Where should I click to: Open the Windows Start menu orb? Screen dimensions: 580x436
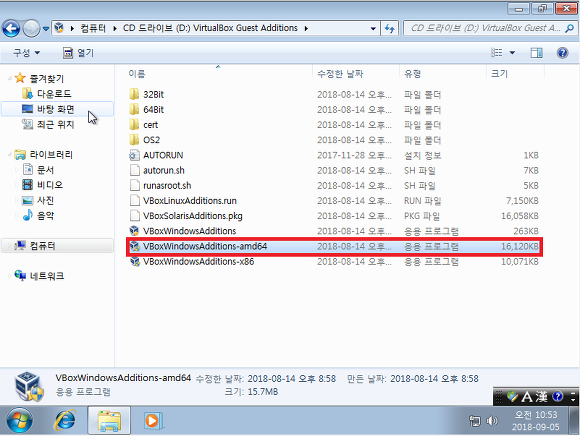pos(19,420)
